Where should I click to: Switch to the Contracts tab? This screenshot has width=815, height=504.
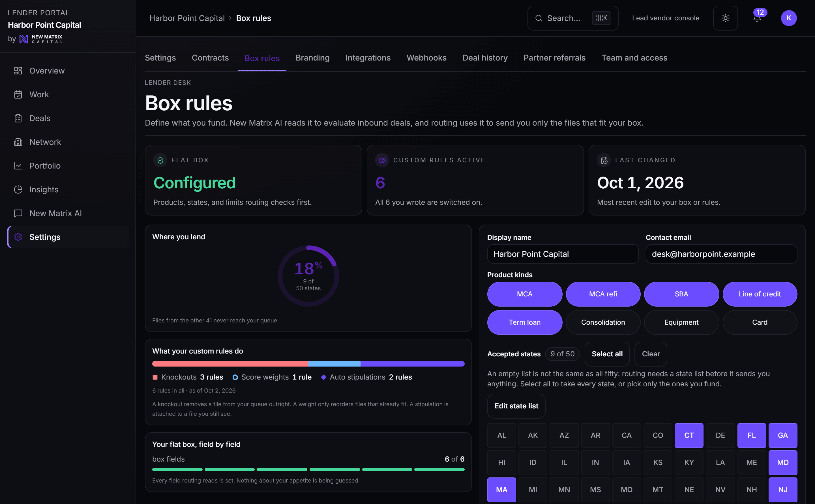pos(210,58)
